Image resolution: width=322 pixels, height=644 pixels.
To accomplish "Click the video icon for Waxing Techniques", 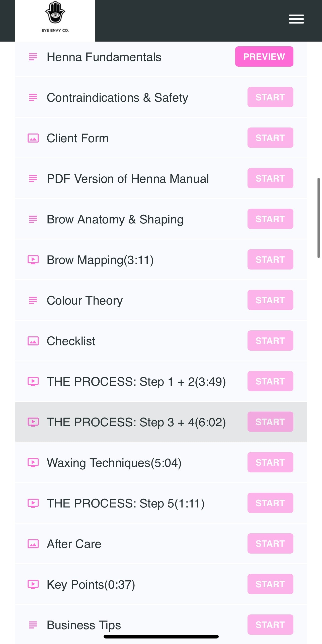I will [x=33, y=462].
